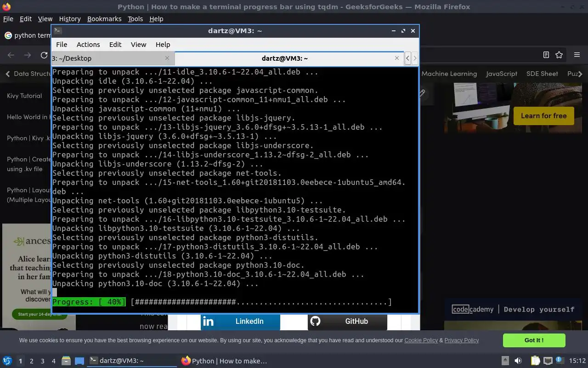This screenshot has height=368, width=588.
Task: Open the clipboard manager tray icon
Action: pos(535,361)
